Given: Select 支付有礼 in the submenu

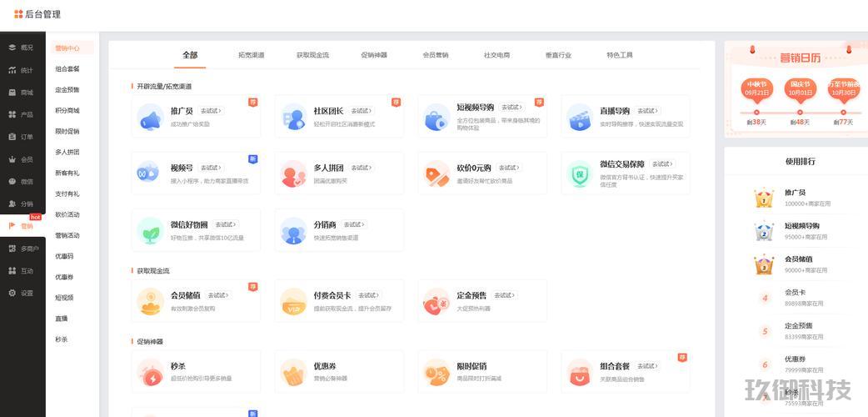Looking at the screenshot, I should tap(67, 194).
